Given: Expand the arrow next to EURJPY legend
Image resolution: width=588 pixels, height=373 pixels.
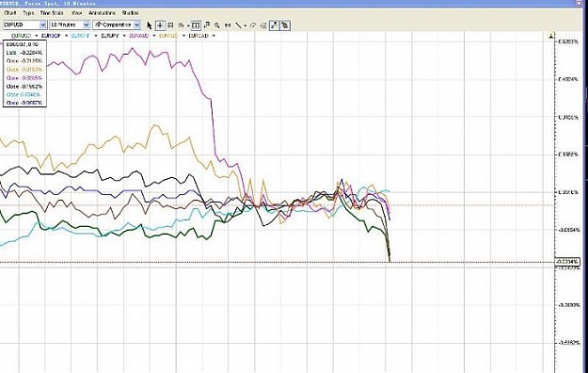Looking at the screenshot, I should click(125, 36).
